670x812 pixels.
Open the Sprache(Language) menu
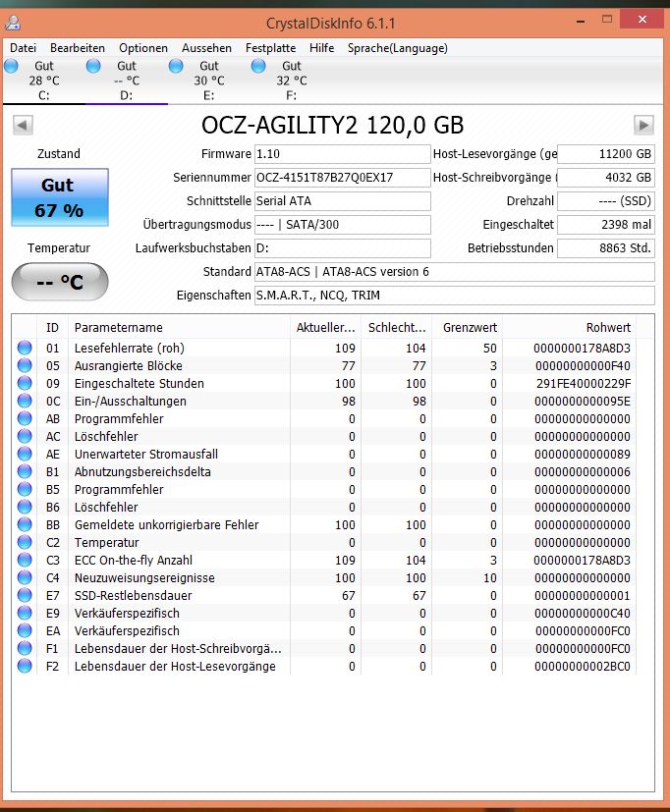[398, 48]
